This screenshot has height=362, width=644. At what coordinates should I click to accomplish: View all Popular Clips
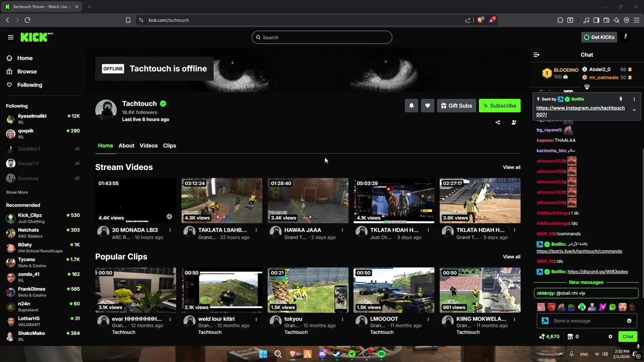[512, 257]
